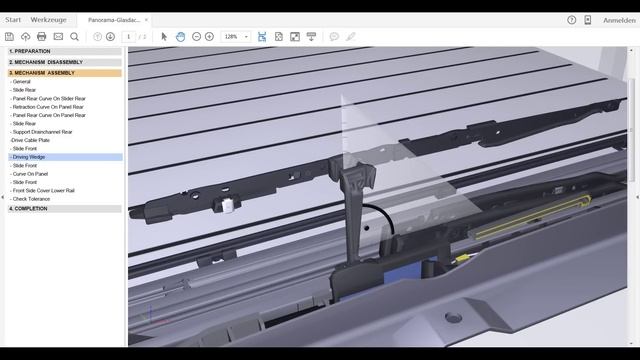Image resolution: width=640 pixels, height=360 pixels.
Task: Click the page number field
Action: (129, 37)
